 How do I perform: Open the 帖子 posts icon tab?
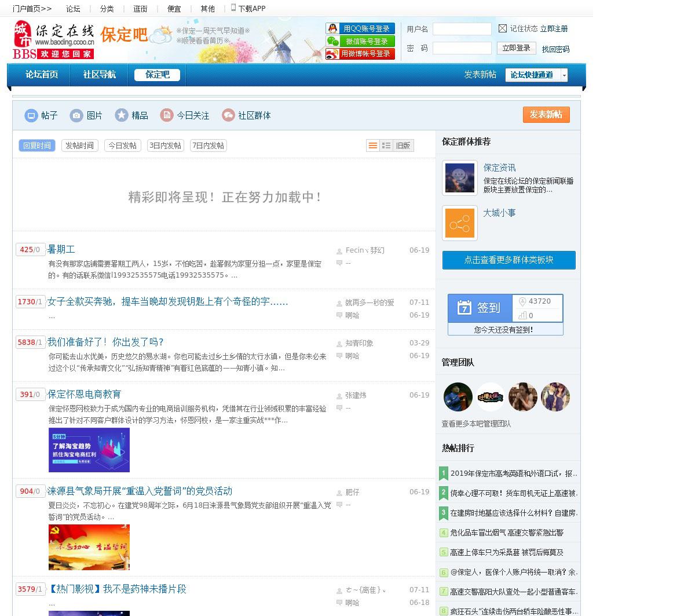point(31,116)
